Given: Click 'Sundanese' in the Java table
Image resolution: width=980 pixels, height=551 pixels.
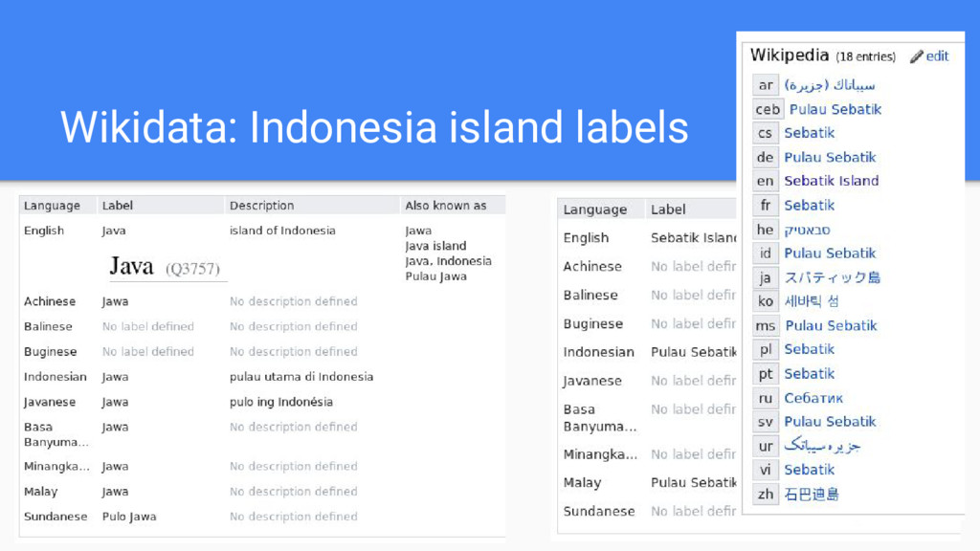Looking at the screenshot, I should click(x=56, y=517).
